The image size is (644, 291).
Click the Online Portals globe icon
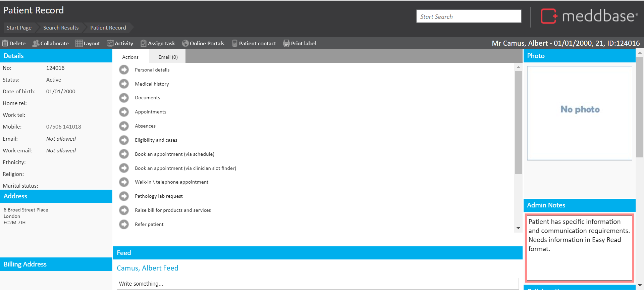185,43
